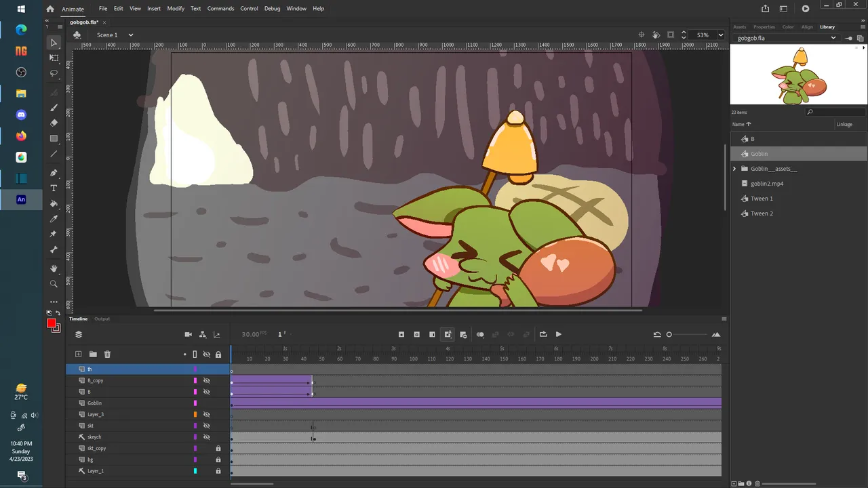Select the Lasso tool
This screenshot has width=868, height=488.
[54, 73]
